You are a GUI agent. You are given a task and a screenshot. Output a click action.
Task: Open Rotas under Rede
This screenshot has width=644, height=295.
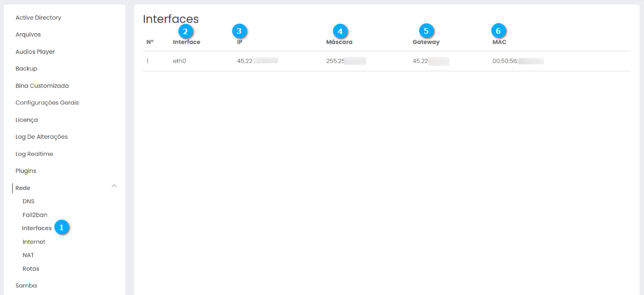[31, 269]
